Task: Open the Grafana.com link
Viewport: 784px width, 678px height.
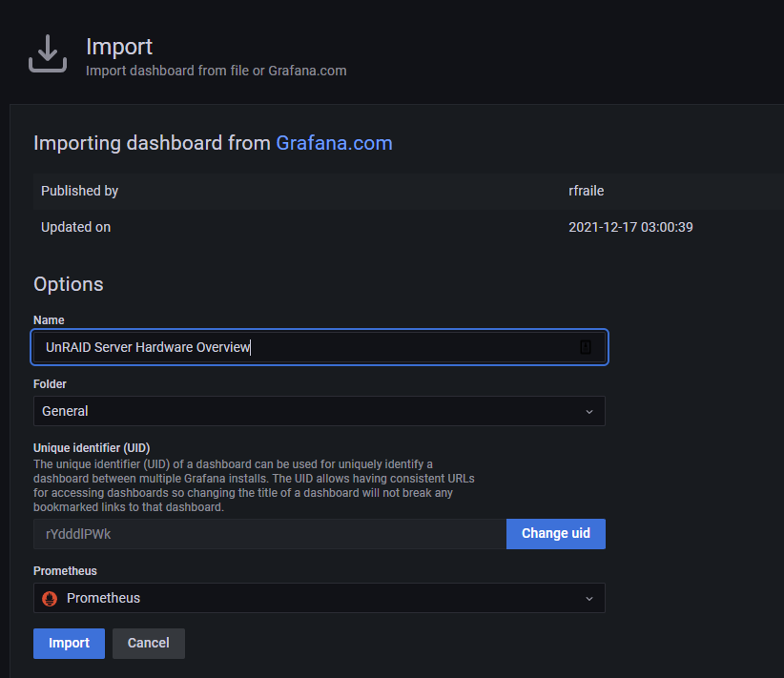Action: [x=334, y=143]
